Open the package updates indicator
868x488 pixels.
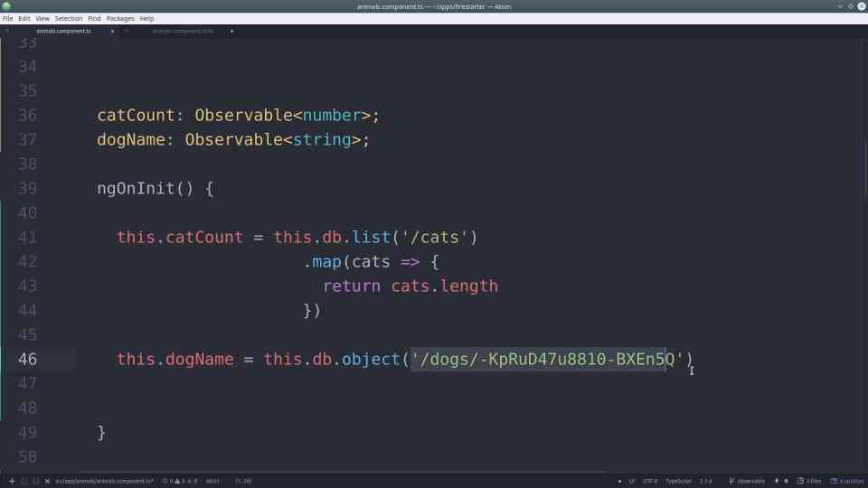847,481
